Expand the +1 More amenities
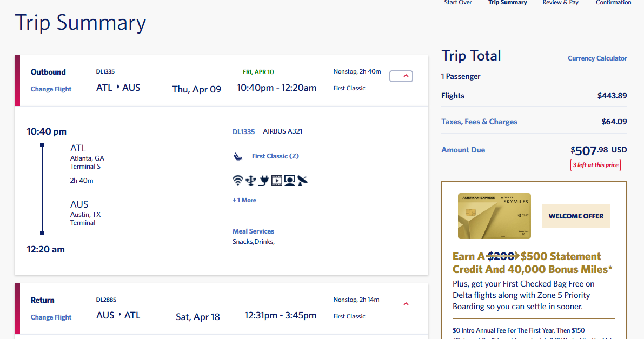The width and height of the screenshot is (644, 339). [244, 200]
